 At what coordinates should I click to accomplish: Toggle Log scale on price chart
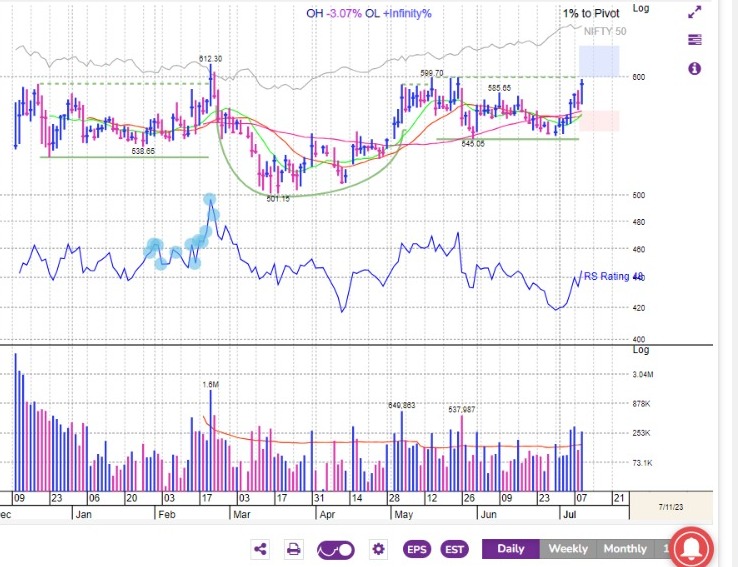(x=641, y=8)
